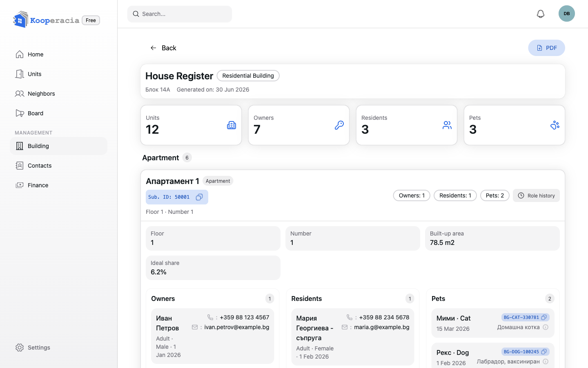Click the Free plan badge
Screen dimensions: 588x368
coord(91,20)
